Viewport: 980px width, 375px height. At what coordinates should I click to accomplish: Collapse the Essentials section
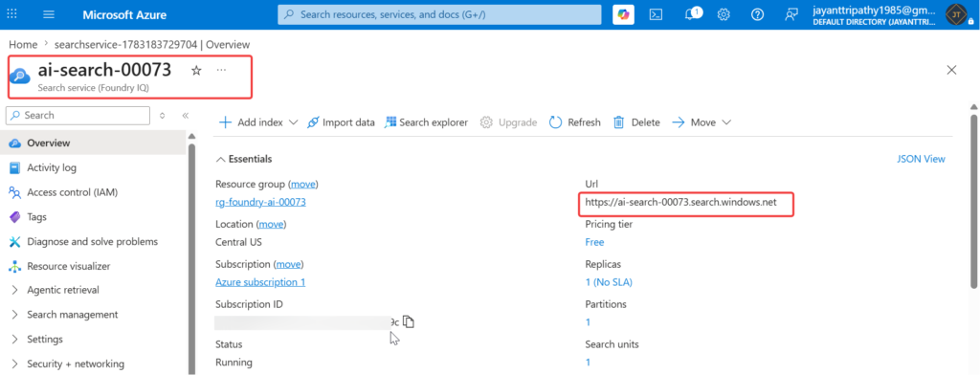pyautogui.click(x=244, y=160)
